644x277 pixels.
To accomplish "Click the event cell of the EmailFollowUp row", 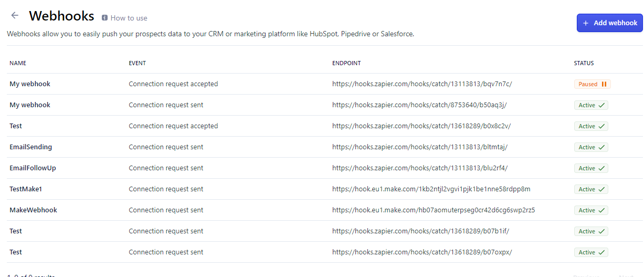I will 166,168.
